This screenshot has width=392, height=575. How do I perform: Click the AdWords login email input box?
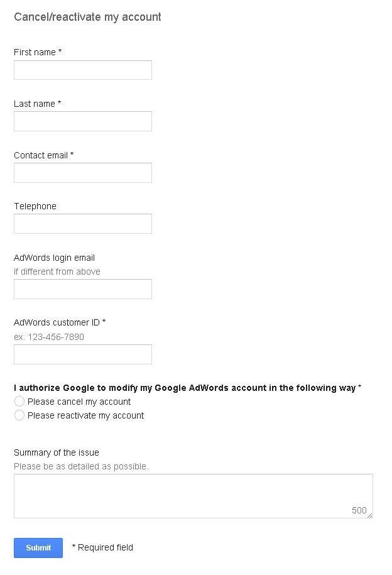coord(83,289)
